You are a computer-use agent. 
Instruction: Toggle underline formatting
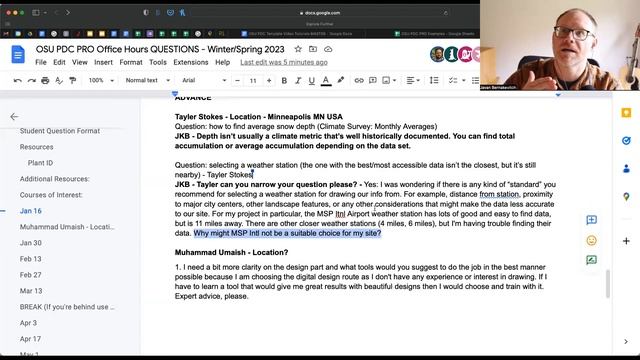pyautogui.click(x=311, y=80)
